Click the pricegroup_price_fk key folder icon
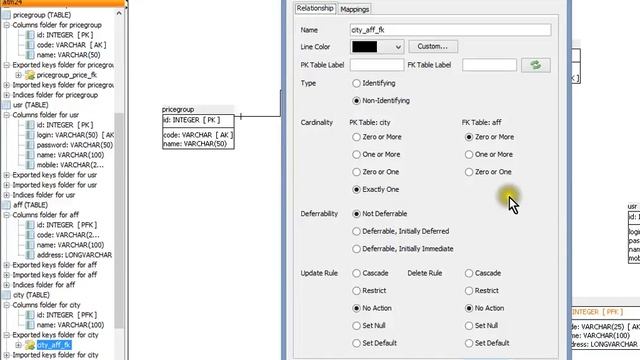 29,75
